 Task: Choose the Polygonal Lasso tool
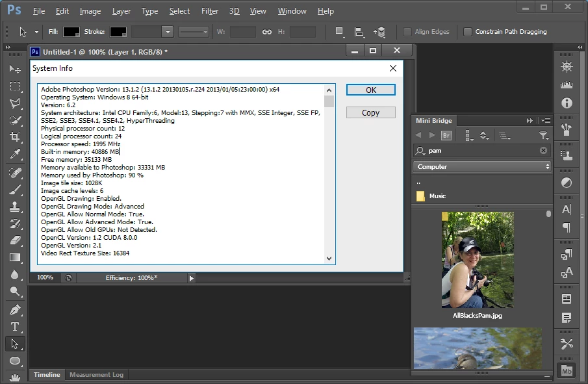tap(15, 103)
